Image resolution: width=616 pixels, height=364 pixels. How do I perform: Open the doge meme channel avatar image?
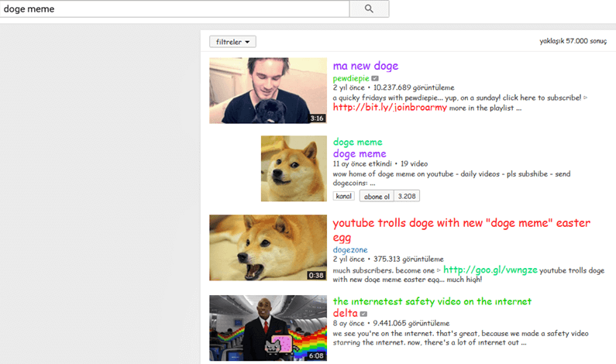click(x=294, y=168)
